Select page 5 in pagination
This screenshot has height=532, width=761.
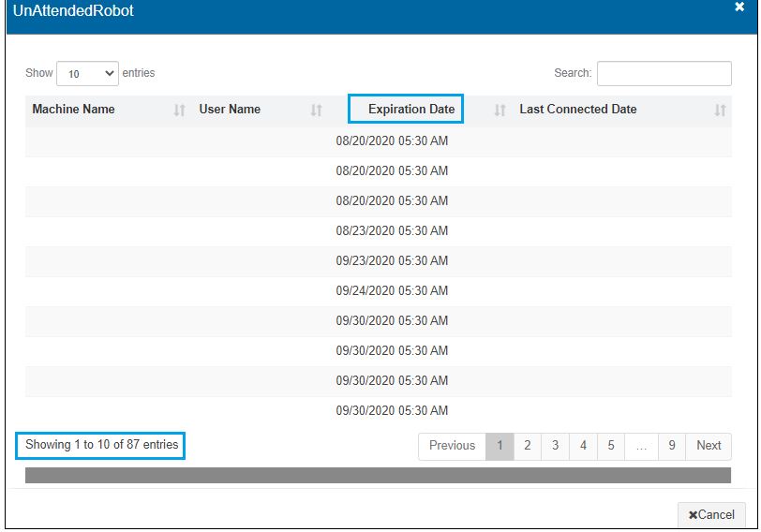(610, 446)
